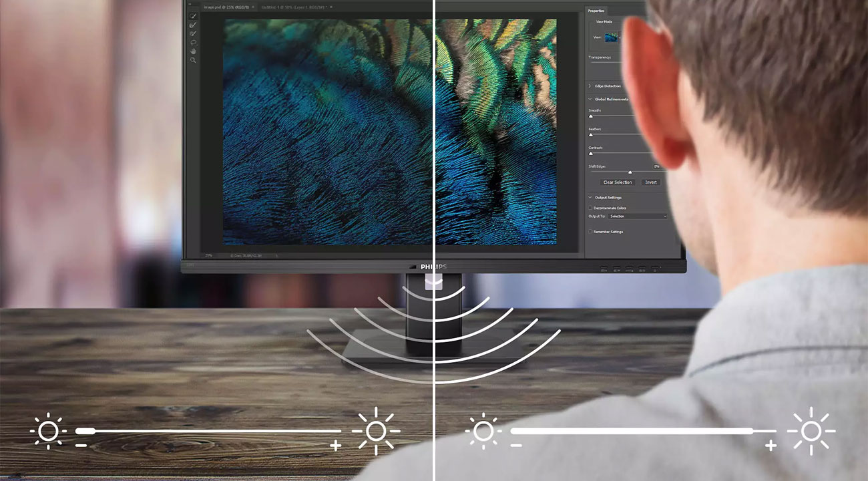Select the Zoom magnifier tool
Screen dimensions: 868x481
[x=193, y=60]
